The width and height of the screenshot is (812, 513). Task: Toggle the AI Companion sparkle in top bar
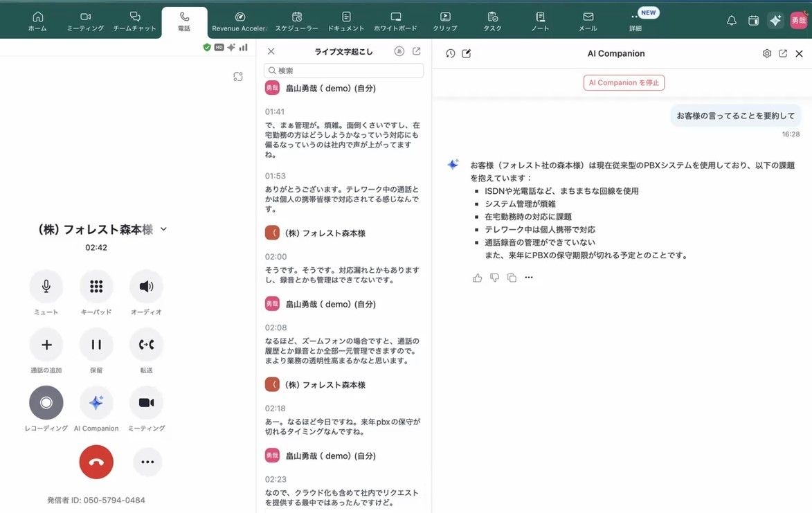[775, 20]
